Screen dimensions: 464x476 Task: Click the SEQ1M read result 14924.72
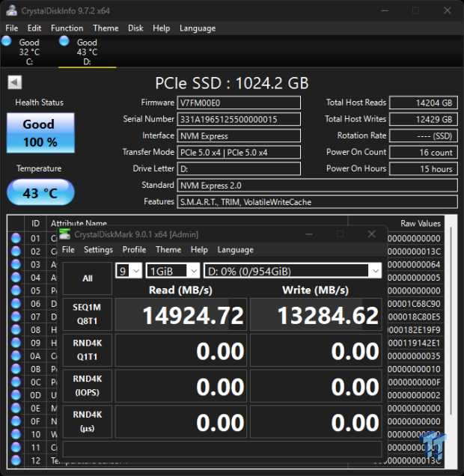[181, 315]
